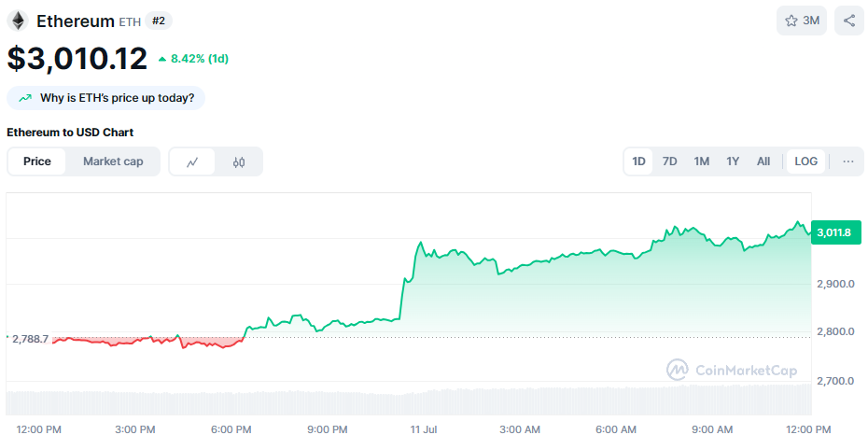Switch to candlestick chart view icon
Screen dimensions: 868x435
pos(239,161)
